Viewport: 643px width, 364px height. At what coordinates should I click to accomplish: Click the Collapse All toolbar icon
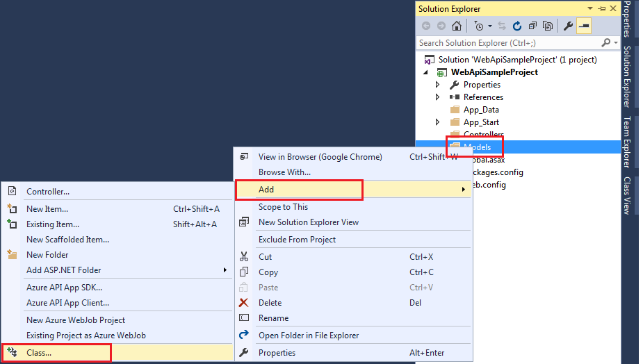pyautogui.click(x=532, y=26)
